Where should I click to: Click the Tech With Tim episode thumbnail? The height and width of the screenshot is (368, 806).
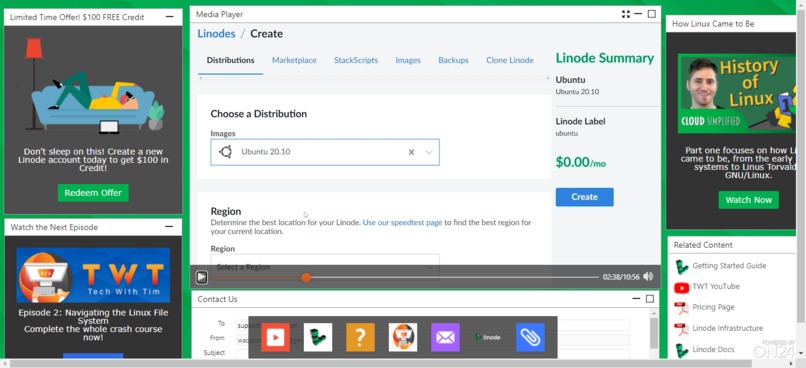[93, 275]
